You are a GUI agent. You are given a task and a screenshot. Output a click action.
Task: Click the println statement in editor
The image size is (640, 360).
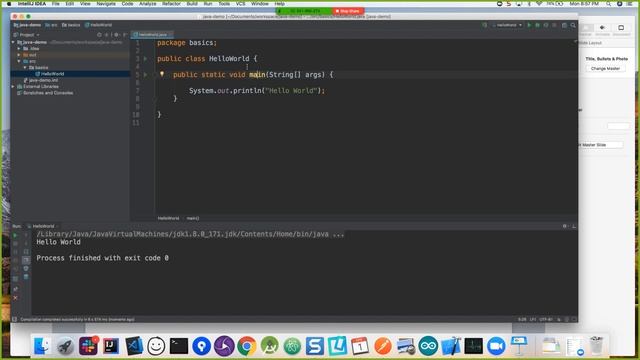pos(257,91)
